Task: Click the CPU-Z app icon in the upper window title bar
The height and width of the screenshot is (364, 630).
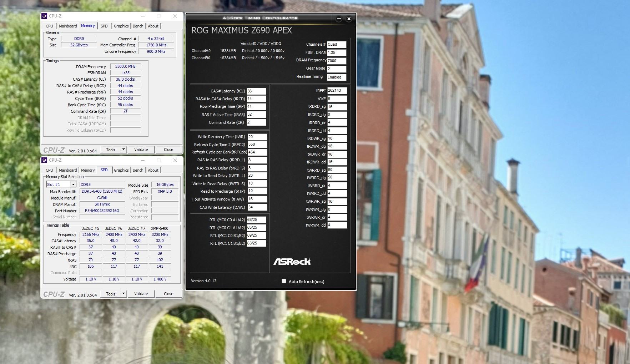Action: pos(44,16)
